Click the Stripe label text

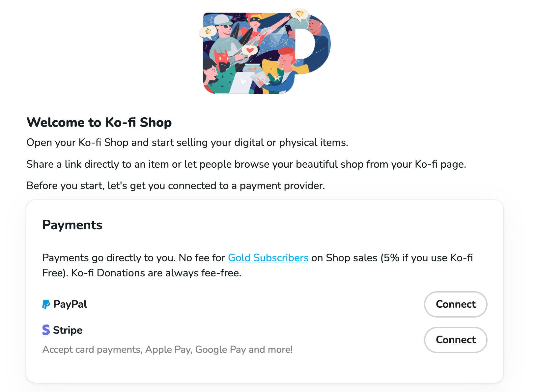[67, 330]
